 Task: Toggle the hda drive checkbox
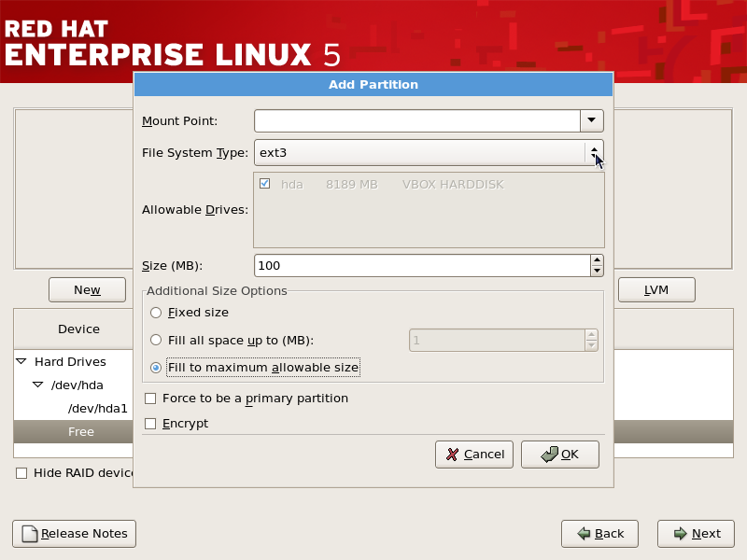click(x=265, y=184)
